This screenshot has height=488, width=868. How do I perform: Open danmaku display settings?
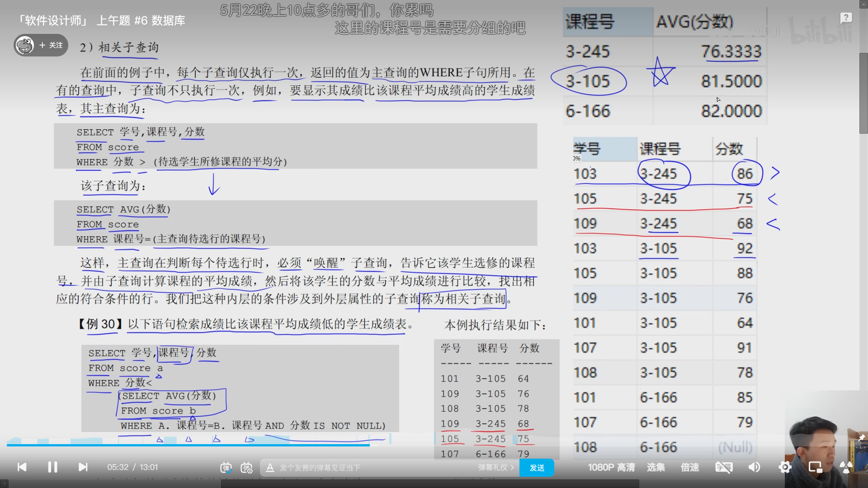246,468
